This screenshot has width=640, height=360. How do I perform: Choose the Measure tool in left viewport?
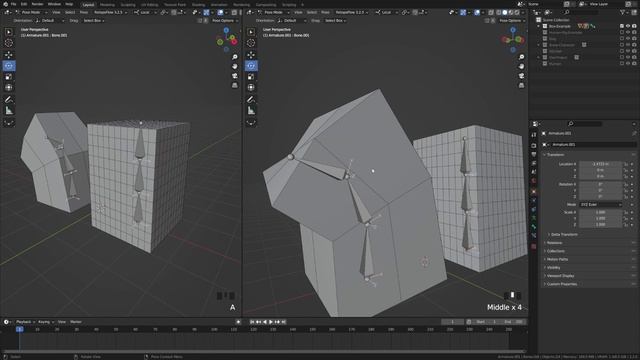coord(9,111)
